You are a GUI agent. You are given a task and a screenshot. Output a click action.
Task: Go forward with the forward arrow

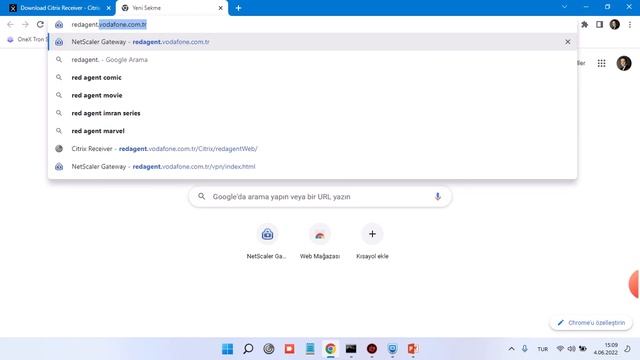click(x=25, y=24)
